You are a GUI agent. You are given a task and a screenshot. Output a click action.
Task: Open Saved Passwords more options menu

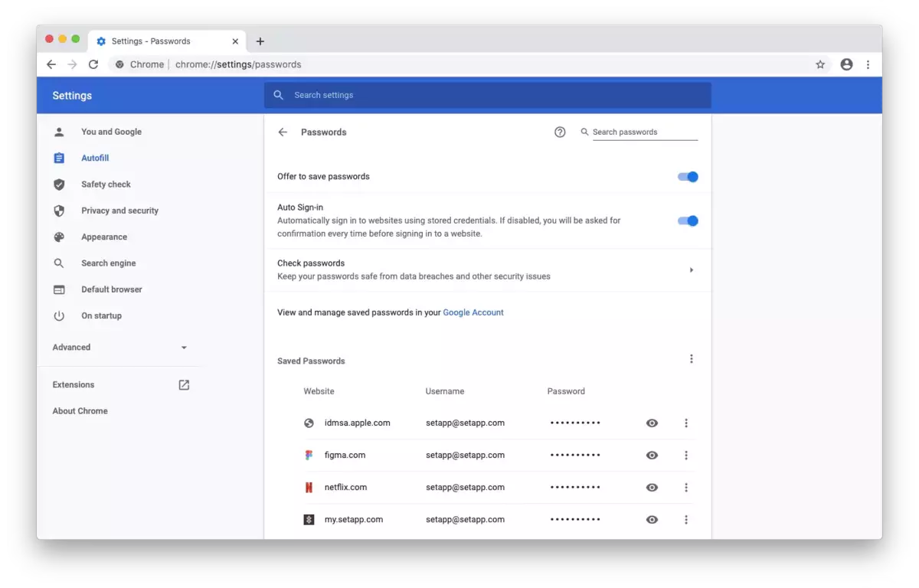click(691, 359)
